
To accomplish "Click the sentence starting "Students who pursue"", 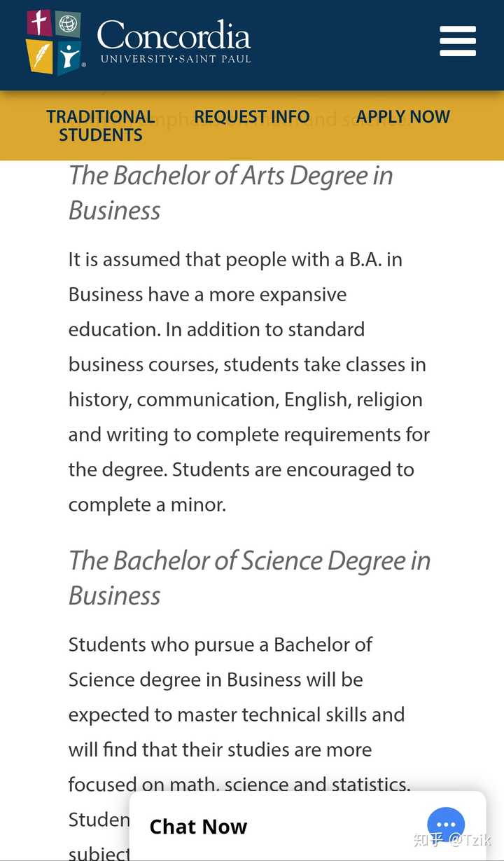I will [x=220, y=645].
